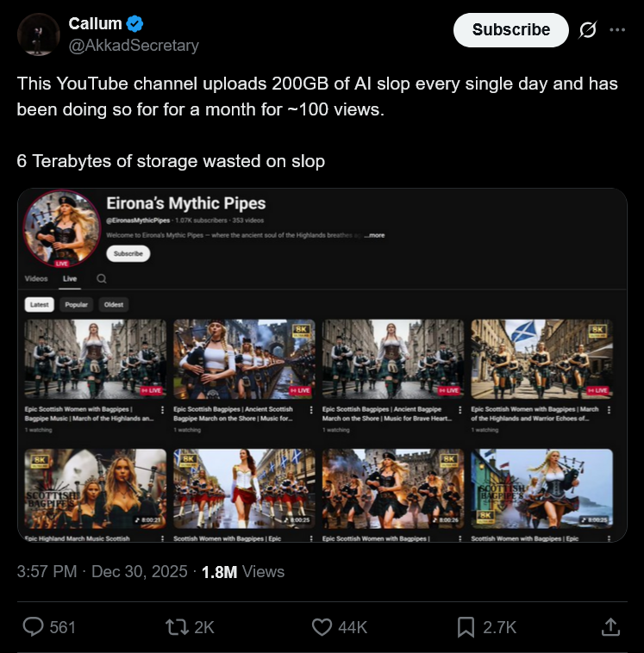Expand channel description with ...more

(374, 235)
